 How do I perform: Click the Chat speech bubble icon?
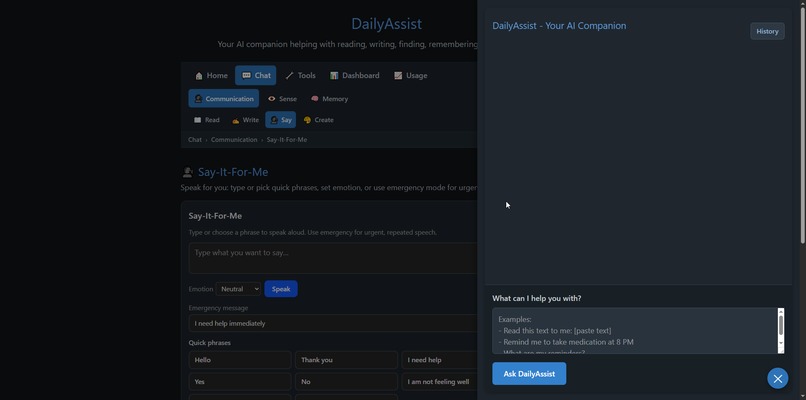pos(247,76)
